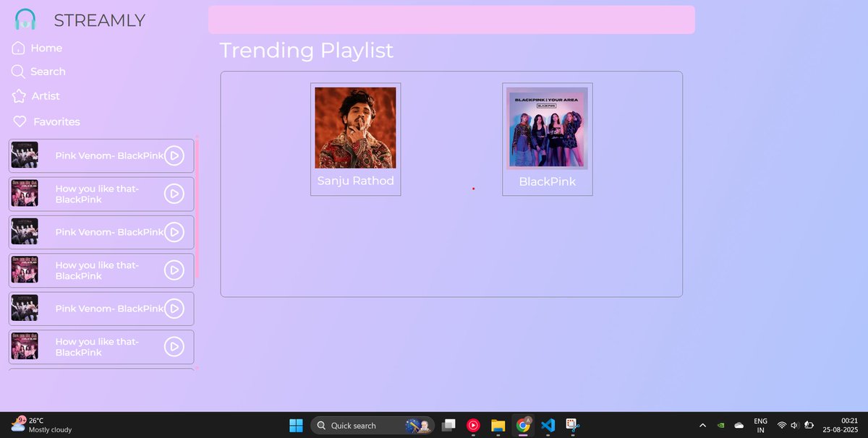Open YouTube Music from the taskbar
Screen dimensions: 868x438
473,425
